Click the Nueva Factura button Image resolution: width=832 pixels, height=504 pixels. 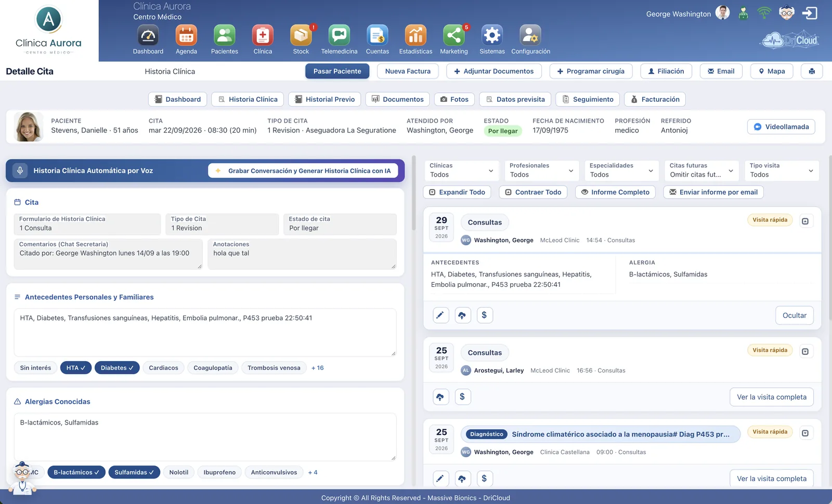(408, 71)
